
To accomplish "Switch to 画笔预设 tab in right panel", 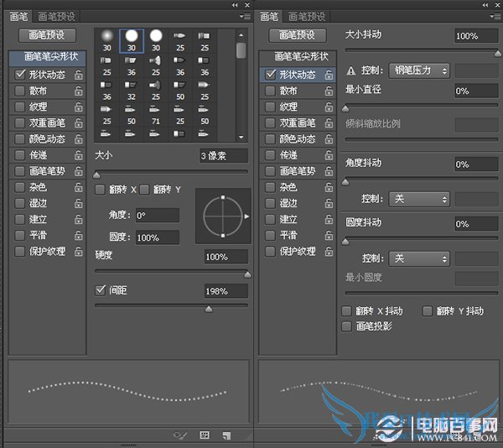I will pos(306,16).
